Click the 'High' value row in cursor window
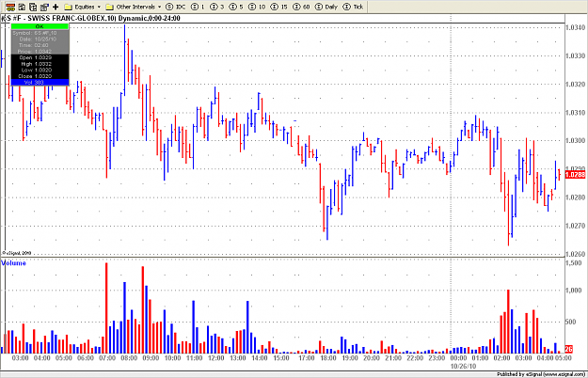 click(x=40, y=64)
